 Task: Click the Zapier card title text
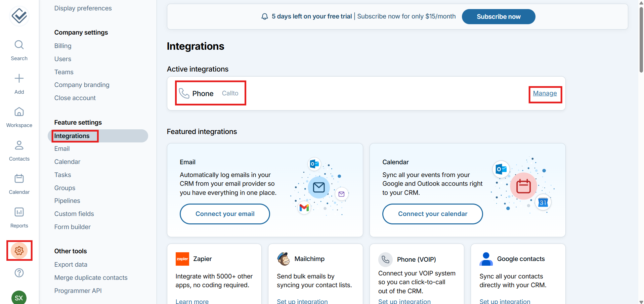tap(202, 259)
